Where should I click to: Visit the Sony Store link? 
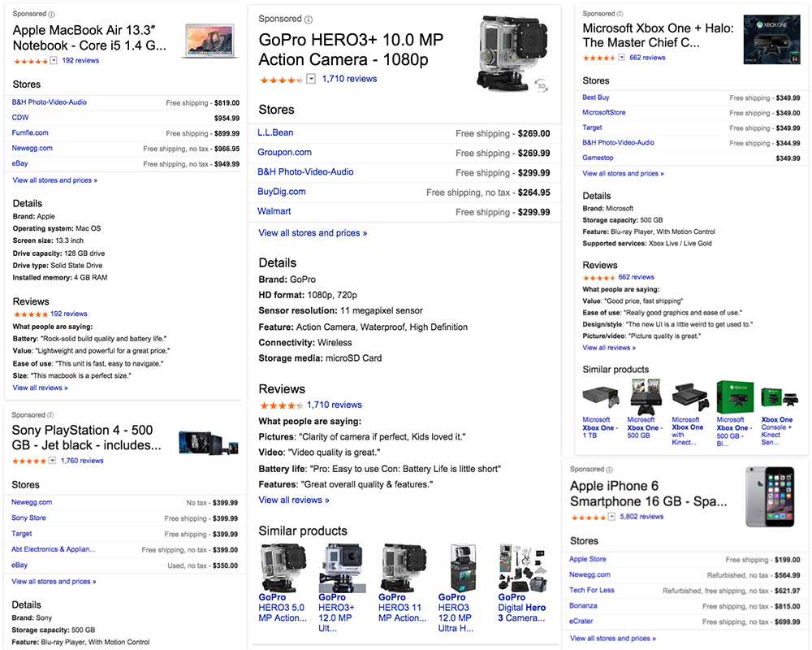(x=28, y=518)
